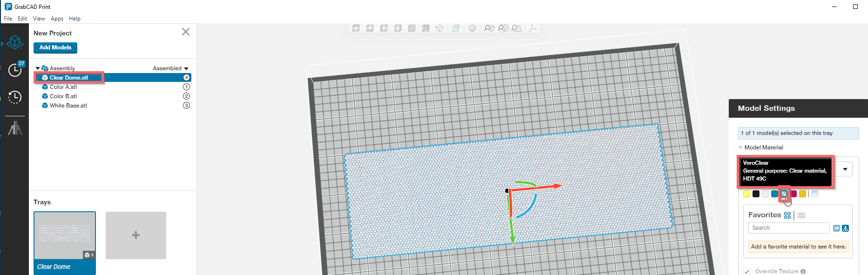This screenshot has width=868, height=275.
Task: Select the yellow material swatch
Action: click(x=746, y=194)
